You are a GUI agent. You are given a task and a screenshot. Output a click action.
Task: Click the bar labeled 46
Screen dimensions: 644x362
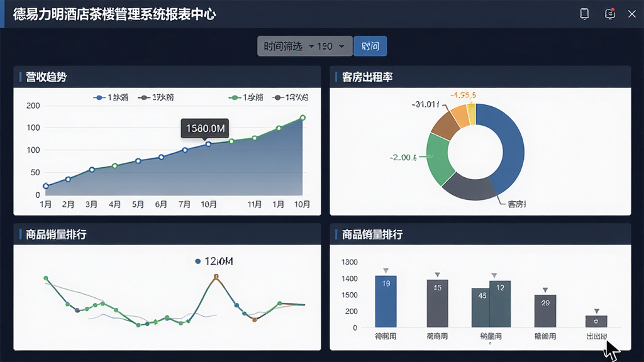pos(480,308)
